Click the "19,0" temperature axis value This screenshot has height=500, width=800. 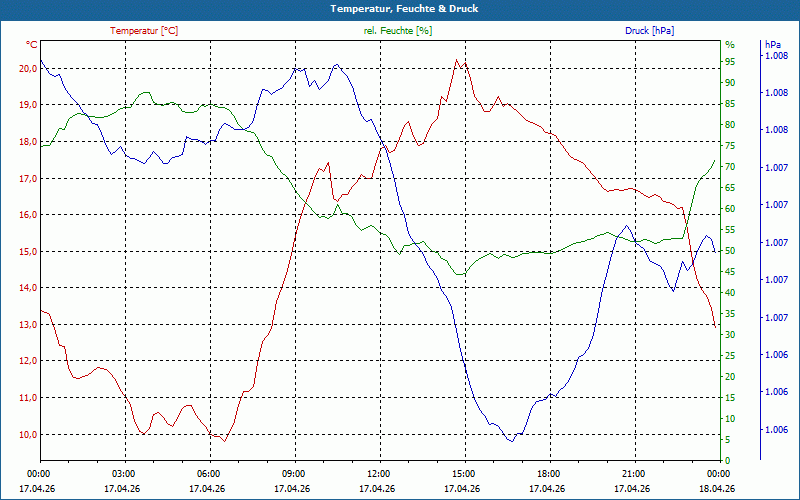(28, 105)
